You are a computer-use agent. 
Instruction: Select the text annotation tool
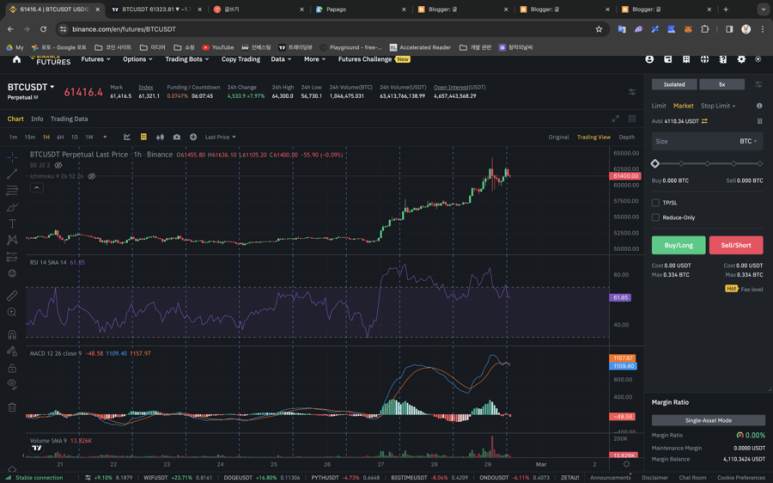12,224
